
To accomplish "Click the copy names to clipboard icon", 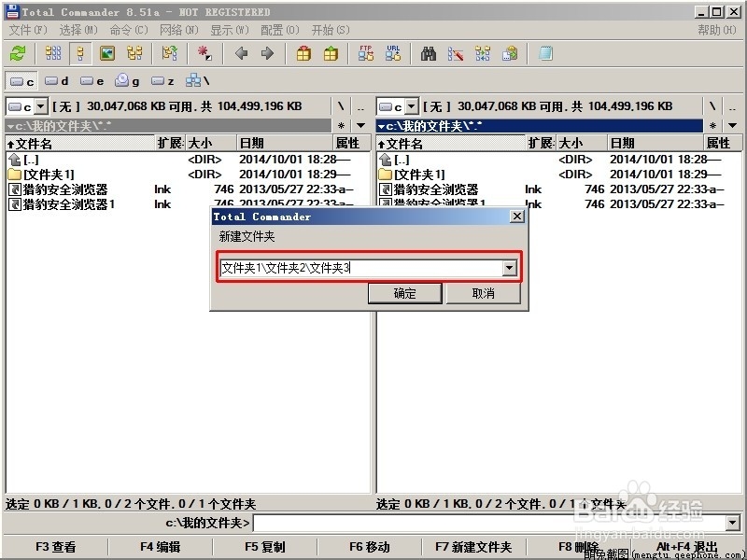I will pyautogui.click(x=510, y=53).
